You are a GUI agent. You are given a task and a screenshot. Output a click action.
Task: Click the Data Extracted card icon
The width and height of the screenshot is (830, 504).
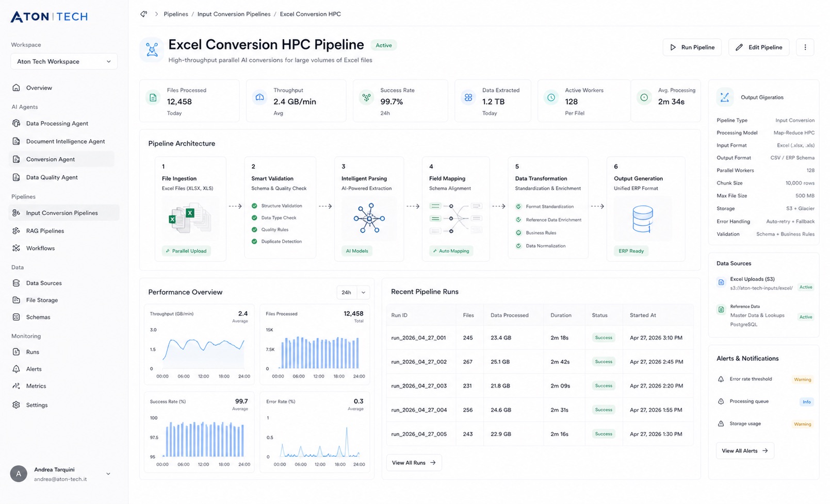(468, 97)
